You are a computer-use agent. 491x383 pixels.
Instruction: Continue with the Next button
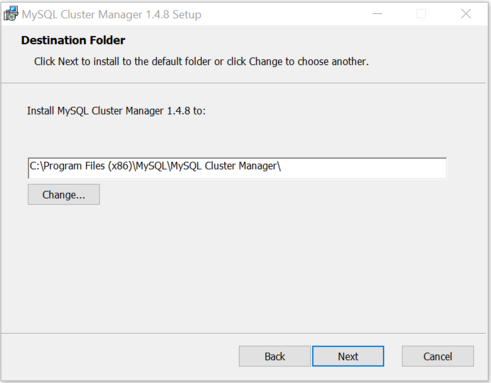point(348,356)
